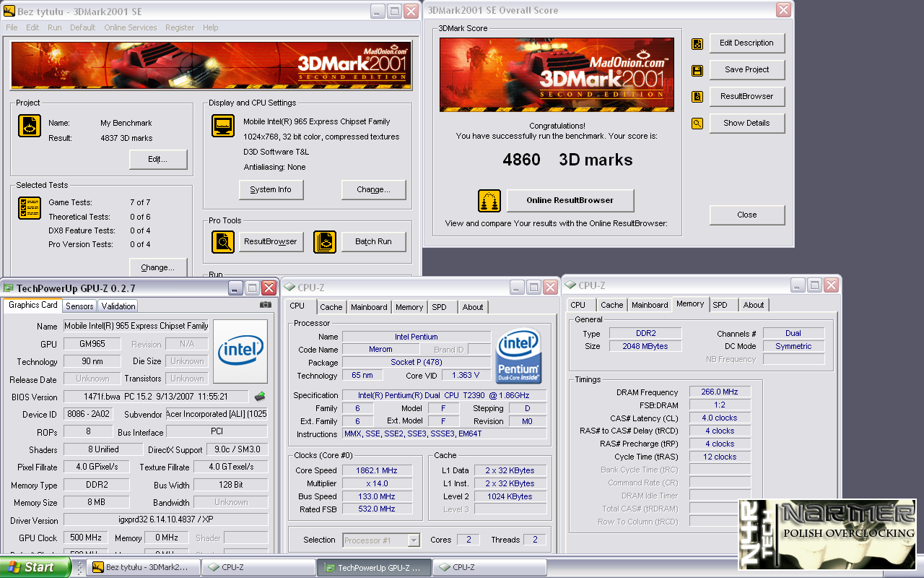Open the File menu in 3DMark2001

tap(12, 27)
